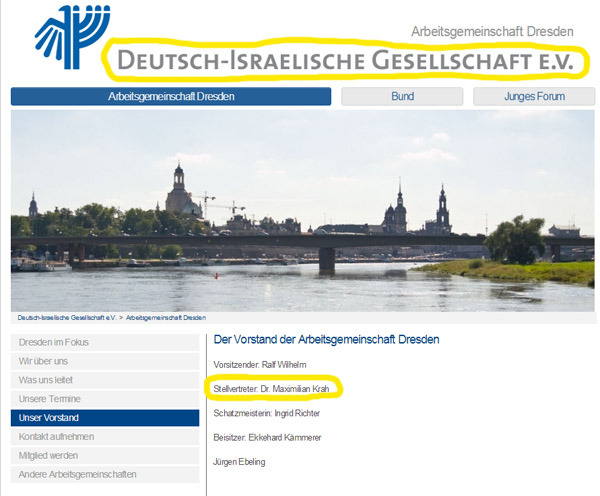Select Was uns leitet in the sidebar

click(105, 380)
